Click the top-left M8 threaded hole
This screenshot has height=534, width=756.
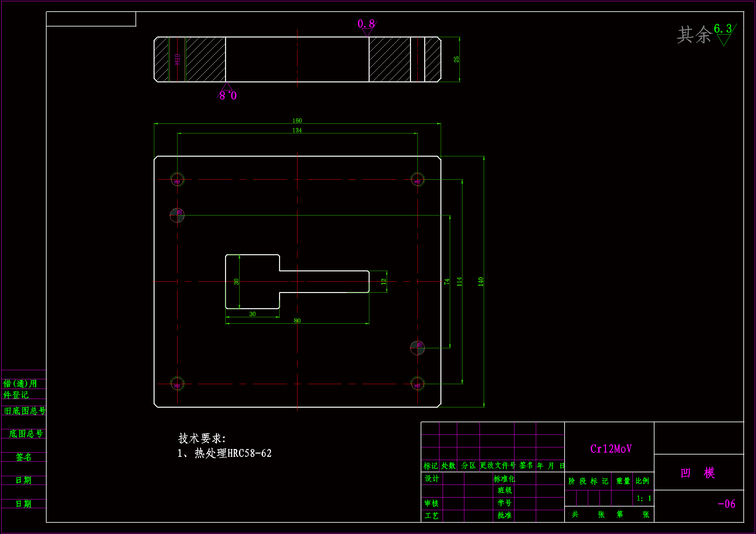177,180
